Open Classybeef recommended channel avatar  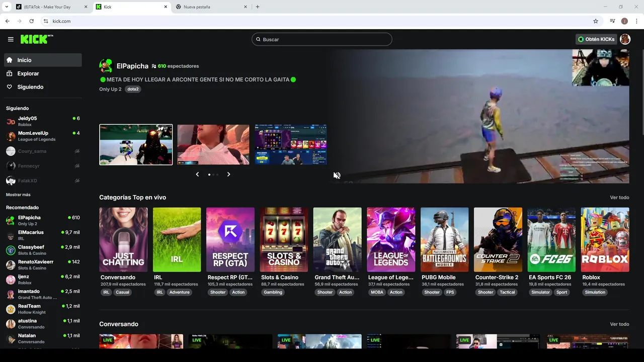coord(11,250)
